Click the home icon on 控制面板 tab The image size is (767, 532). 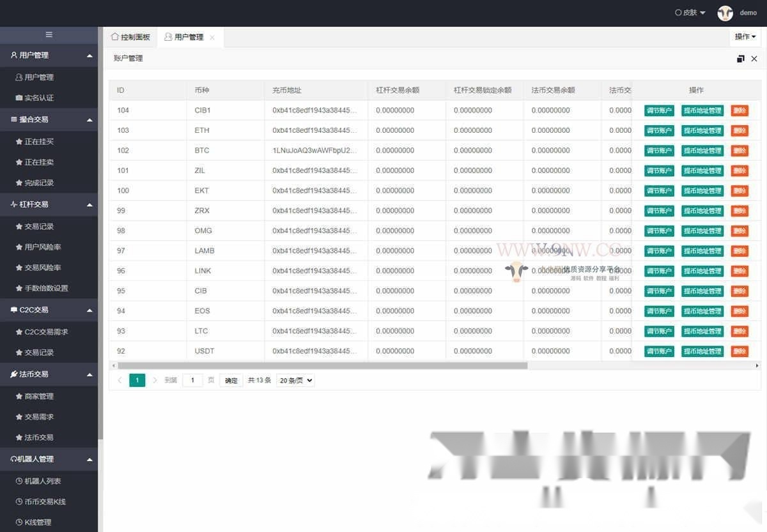click(115, 37)
